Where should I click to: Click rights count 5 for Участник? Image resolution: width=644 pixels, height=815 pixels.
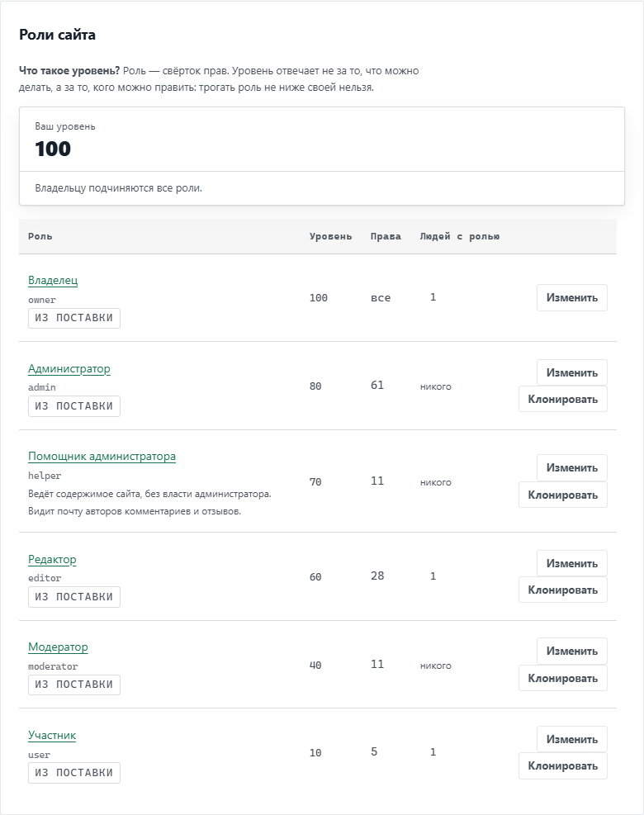click(374, 751)
